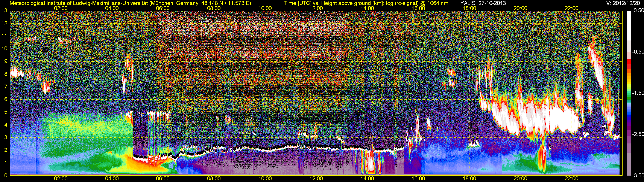The image size is (644, 182).
Task: Click the 13 km height axis label
Action: point(5,11)
